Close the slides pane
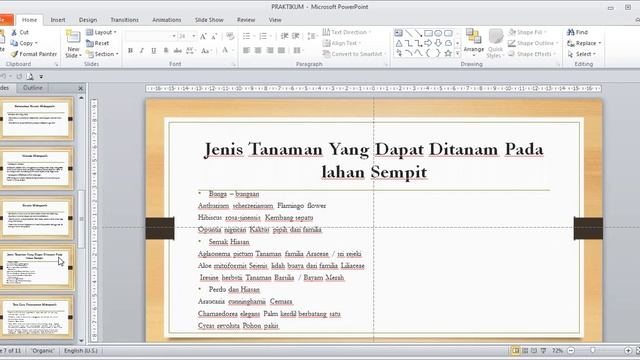This screenshot has height=360, width=640. pos(80,88)
